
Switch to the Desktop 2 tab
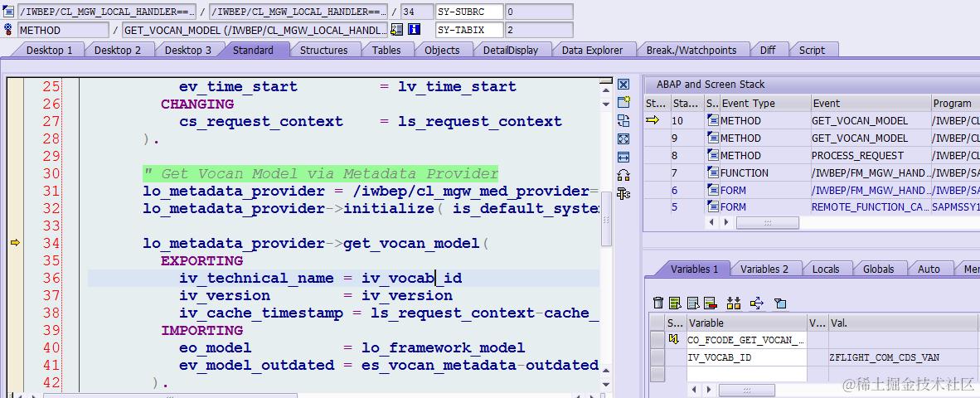[118, 50]
